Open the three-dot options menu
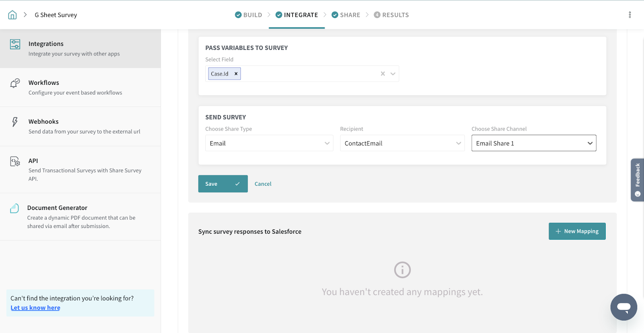The image size is (644, 333). (630, 15)
